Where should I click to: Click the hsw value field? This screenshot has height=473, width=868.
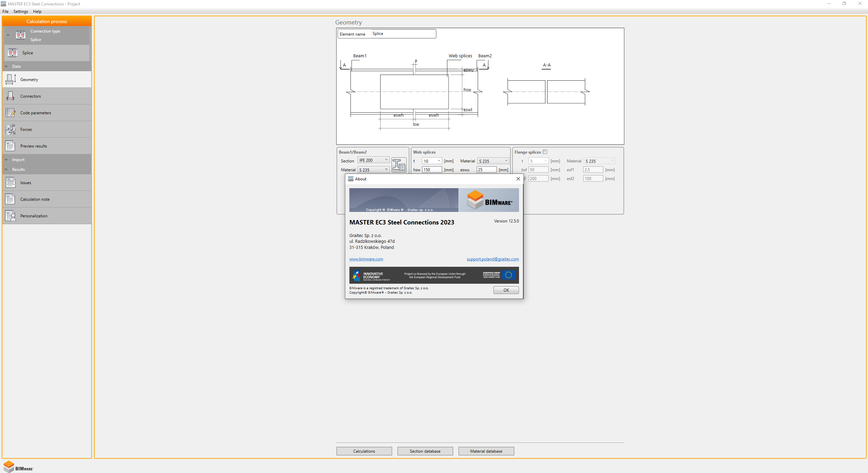(x=432, y=170)
